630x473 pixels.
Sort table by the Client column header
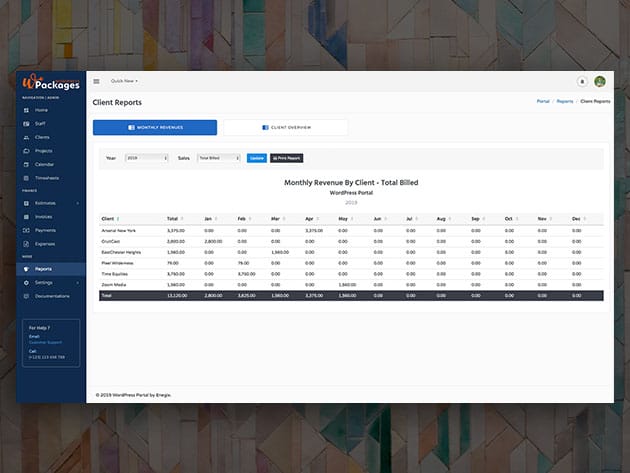pyautogui.click(x=110, y=218)
